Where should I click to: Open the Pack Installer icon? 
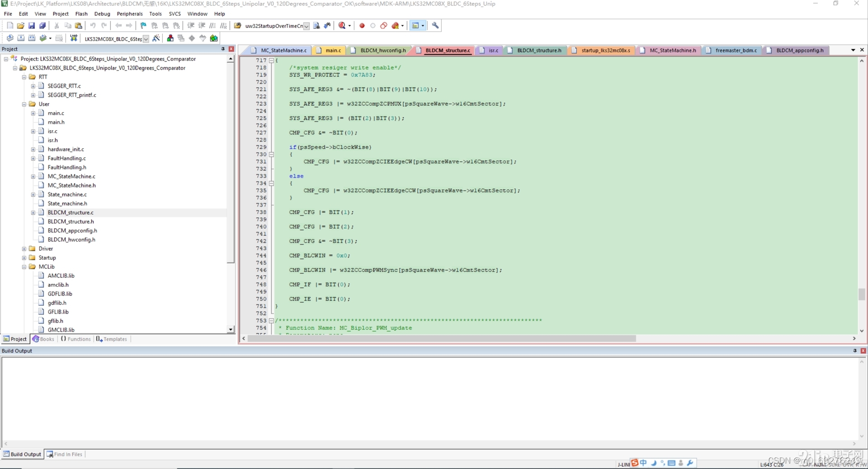pos(214,38)
